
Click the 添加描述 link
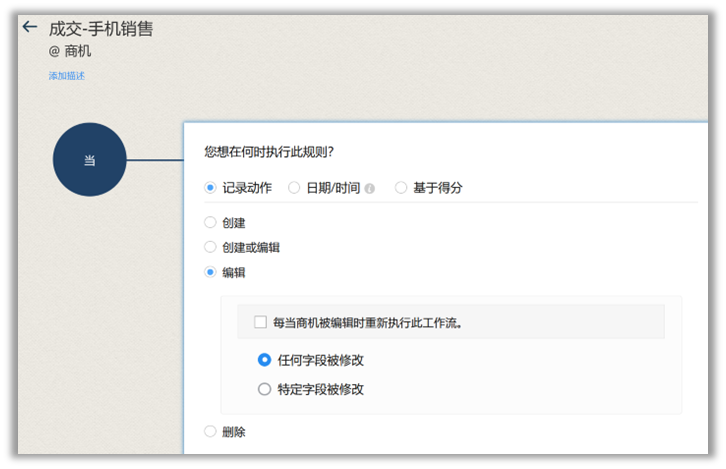pyautogui.click(x=67, y=76)
